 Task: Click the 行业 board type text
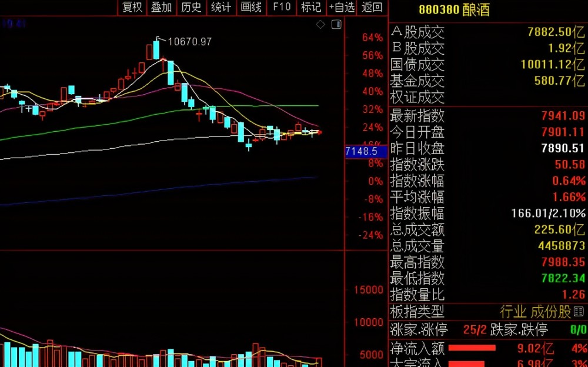[x=513, y=312]
